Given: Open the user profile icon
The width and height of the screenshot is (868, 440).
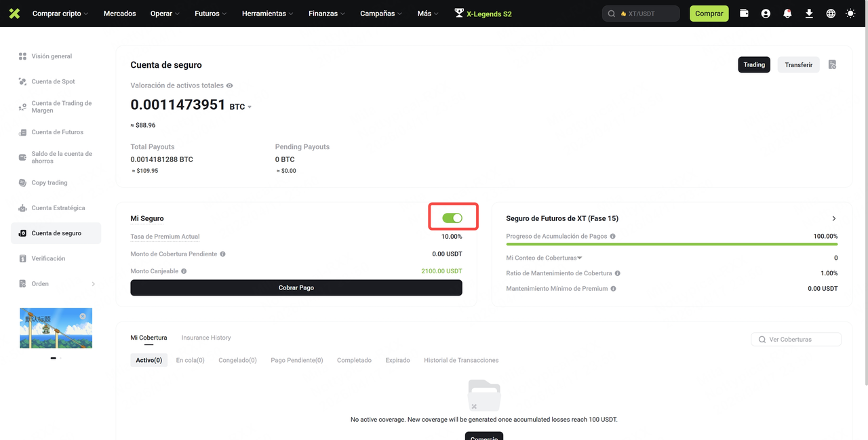Looking at the screenshot, I should point(766,13).
